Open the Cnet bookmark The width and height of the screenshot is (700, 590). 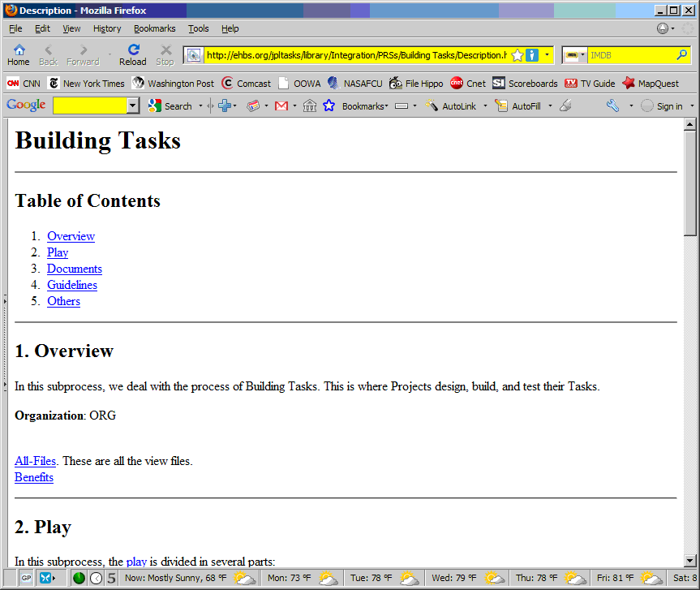468,84
